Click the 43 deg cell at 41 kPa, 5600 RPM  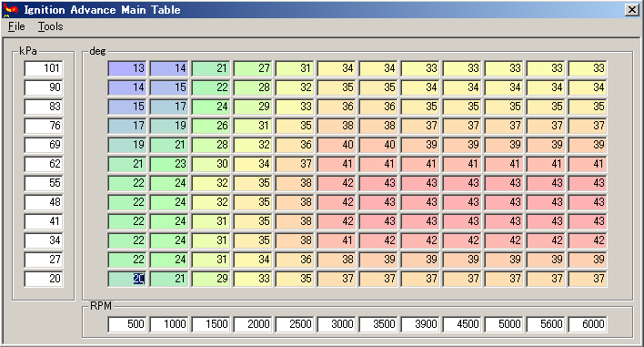coord(547,221)
